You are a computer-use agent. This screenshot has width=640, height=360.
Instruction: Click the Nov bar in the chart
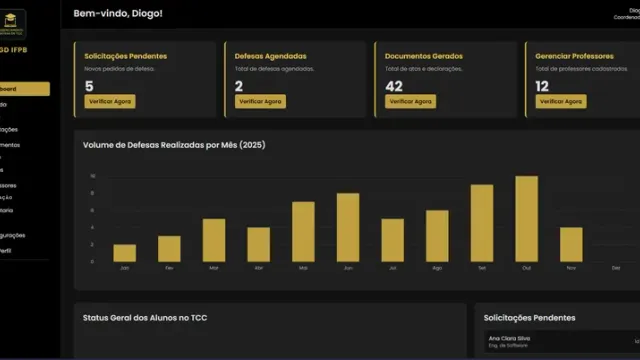[x=571, y=244]
